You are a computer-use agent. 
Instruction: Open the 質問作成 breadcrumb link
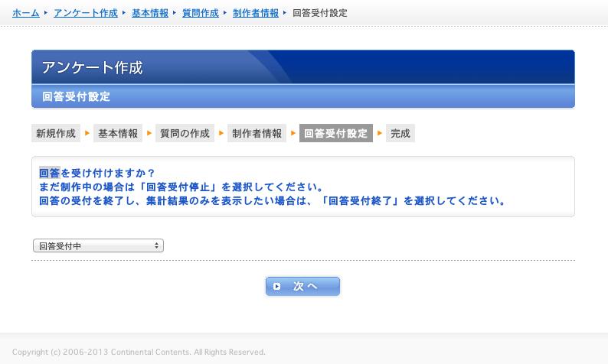pyautogui.click(x=200, y=13)
